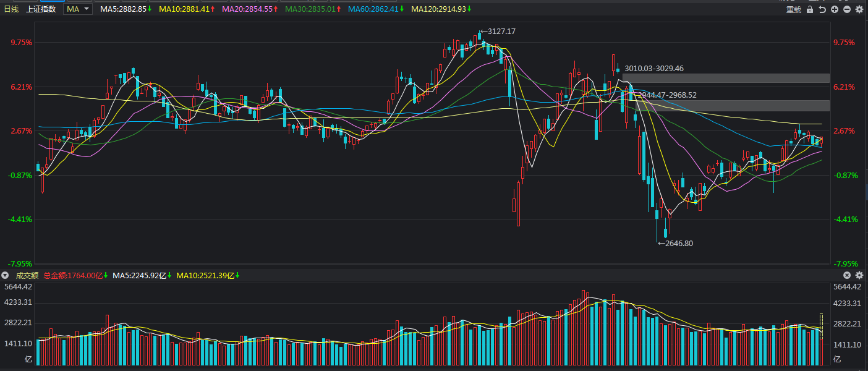Open main chart settings gear
The height and width of the screenshot is (371, 868).
[859, 9]
